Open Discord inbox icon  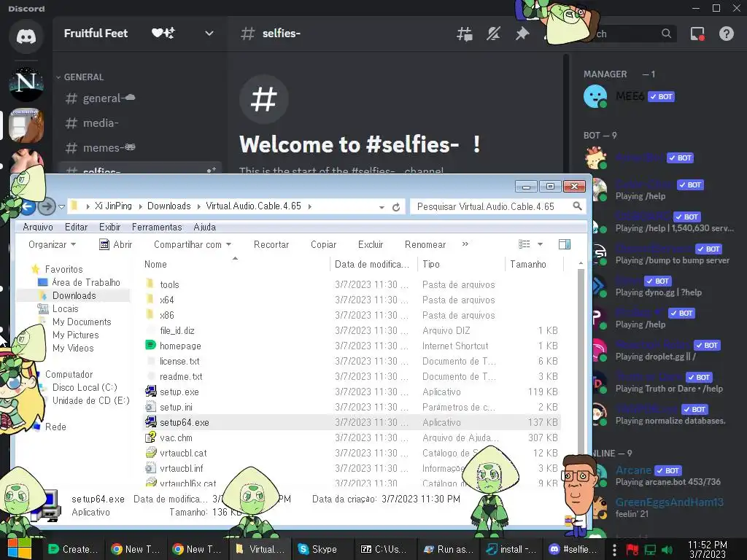click(697, 34)
